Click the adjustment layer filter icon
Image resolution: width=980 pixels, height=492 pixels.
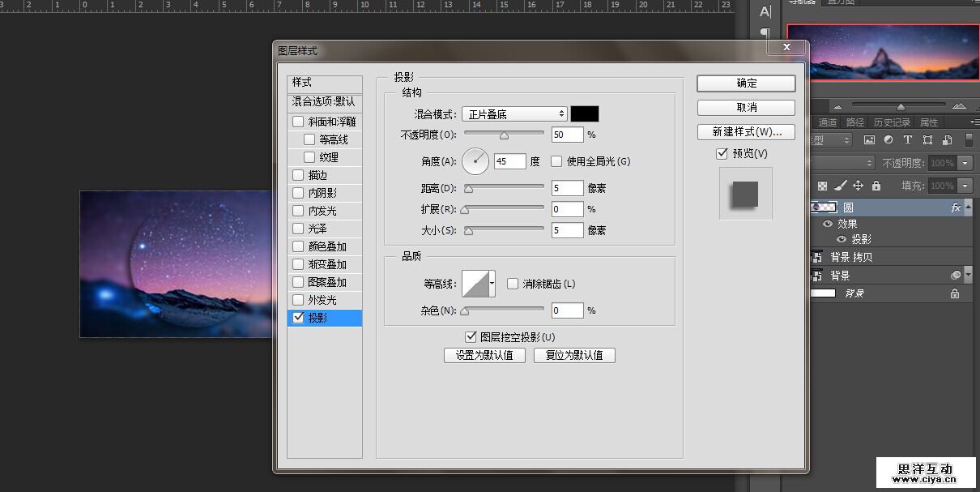888,140
